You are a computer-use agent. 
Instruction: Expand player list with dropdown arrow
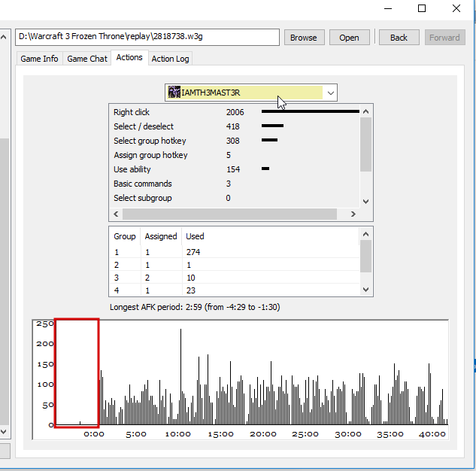331,93
